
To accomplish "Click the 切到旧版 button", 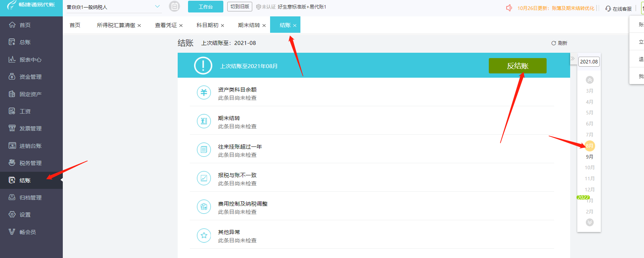I will point(240,7).
